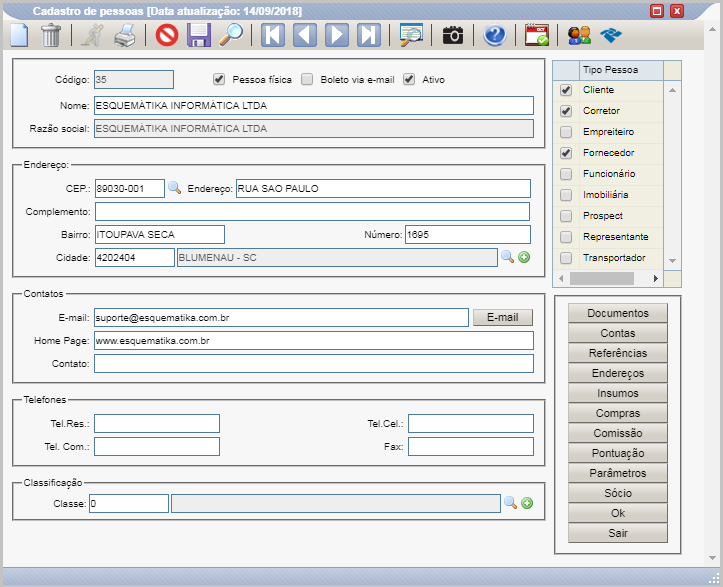Go to next record arrow
This screenshot has width=723, height=587.
coord(337,35)
